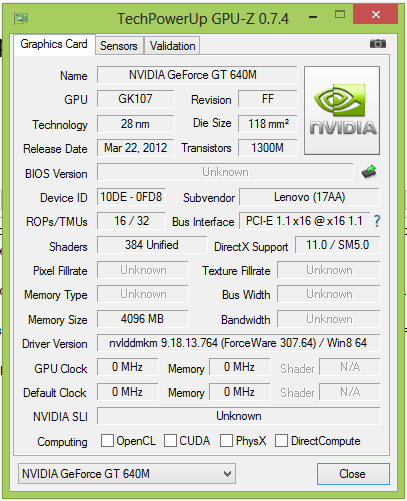Click the Device ID field 10DE - 0FD8
The width and height of the screenshot is (407, 501).
(x=131, y=197)
